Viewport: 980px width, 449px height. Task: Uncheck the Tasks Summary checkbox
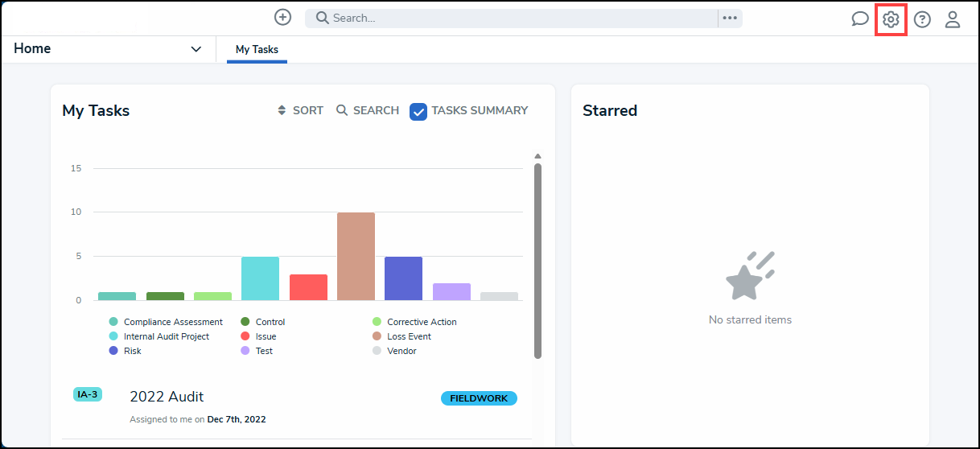[418, 111]
